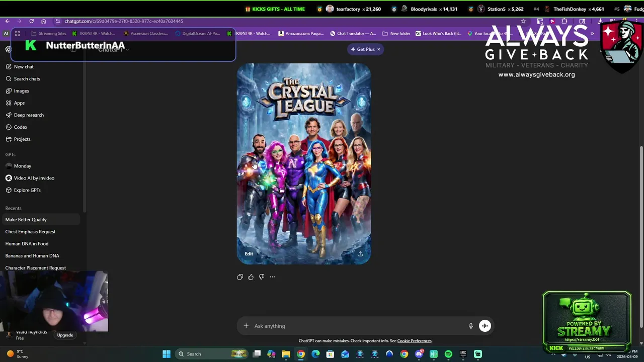
Task: Open the Cookie Preferences link
Action: click(x=415, y=341)
